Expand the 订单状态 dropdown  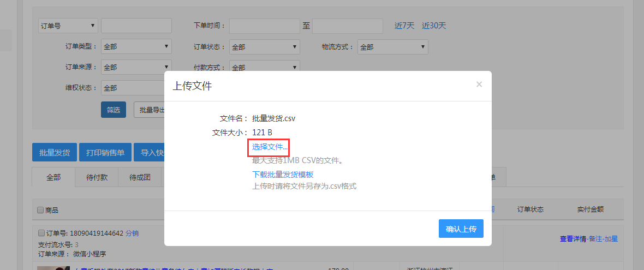pyautogui.click(x=265, y=47)
